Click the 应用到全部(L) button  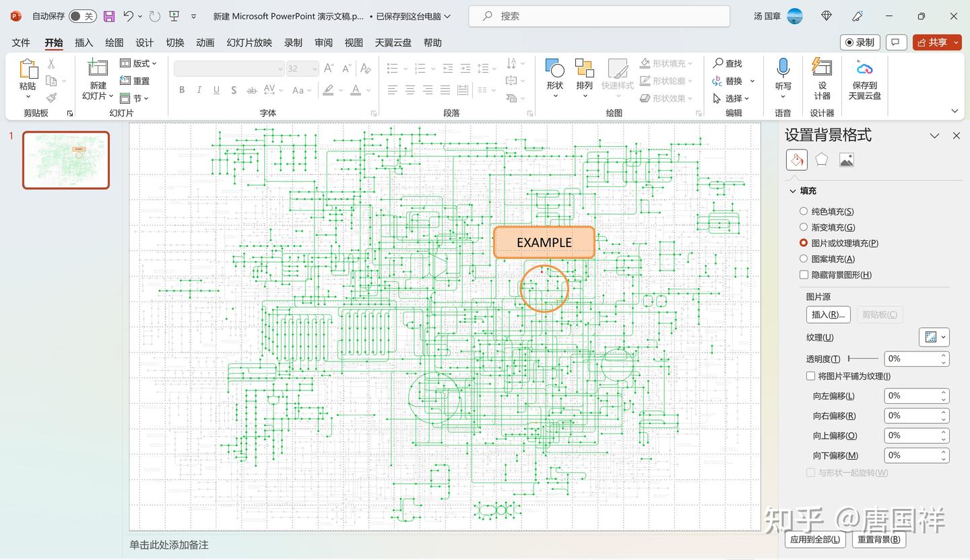click(814, 539)
